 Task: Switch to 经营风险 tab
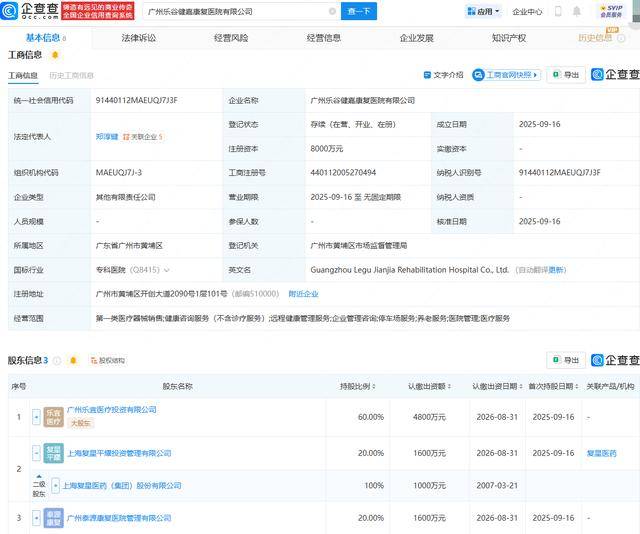[231, 38]
